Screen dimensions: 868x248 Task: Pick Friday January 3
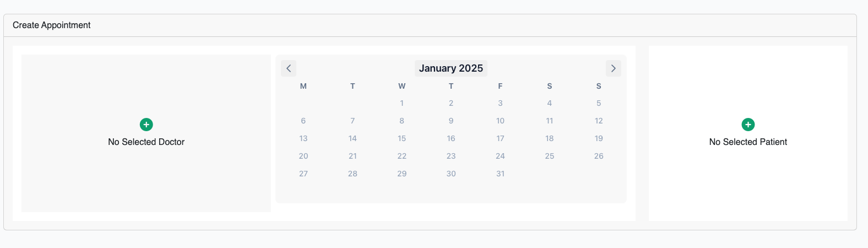pos(500,103)
